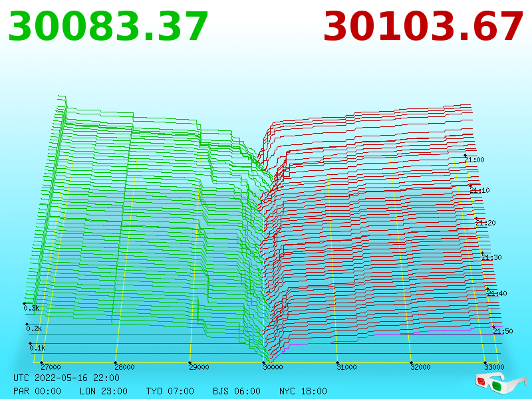Click the 29000 price axis label
Image resolution: width=532 pixels, height=399 pixels.
pyautogui.click(x=199, y=367)
